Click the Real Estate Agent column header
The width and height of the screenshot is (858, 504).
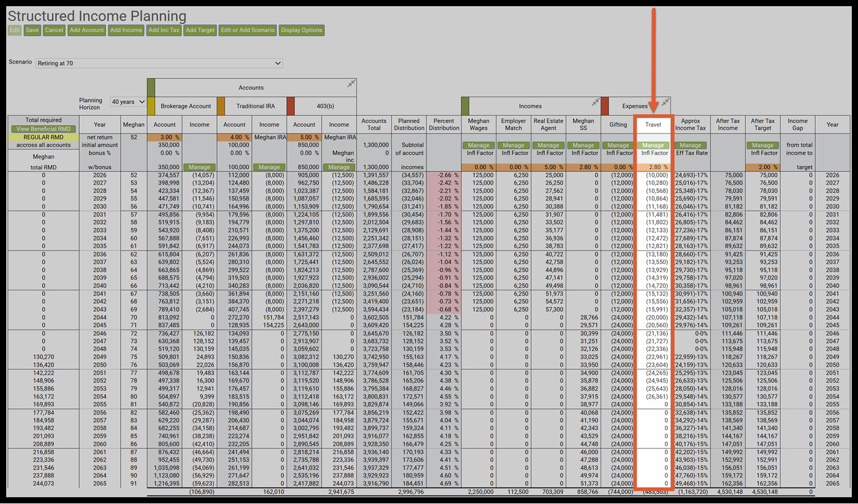549,124
